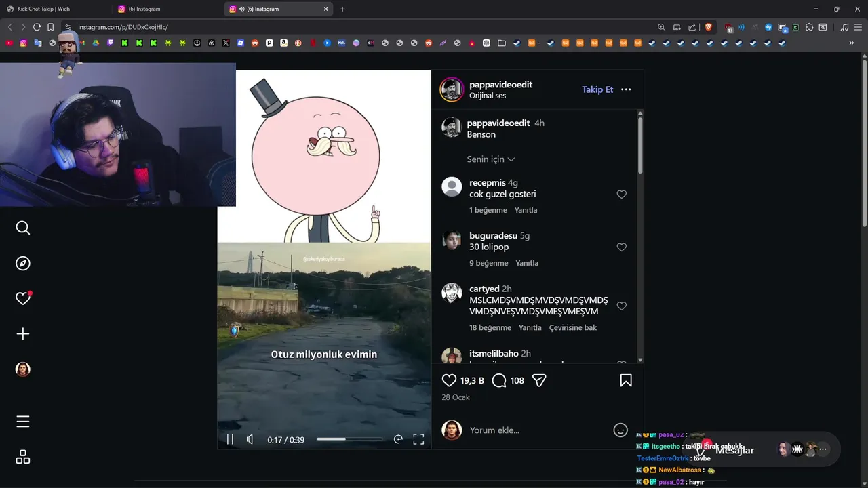
Task: Open a new browser tab
Action: (x=342, y=9)
